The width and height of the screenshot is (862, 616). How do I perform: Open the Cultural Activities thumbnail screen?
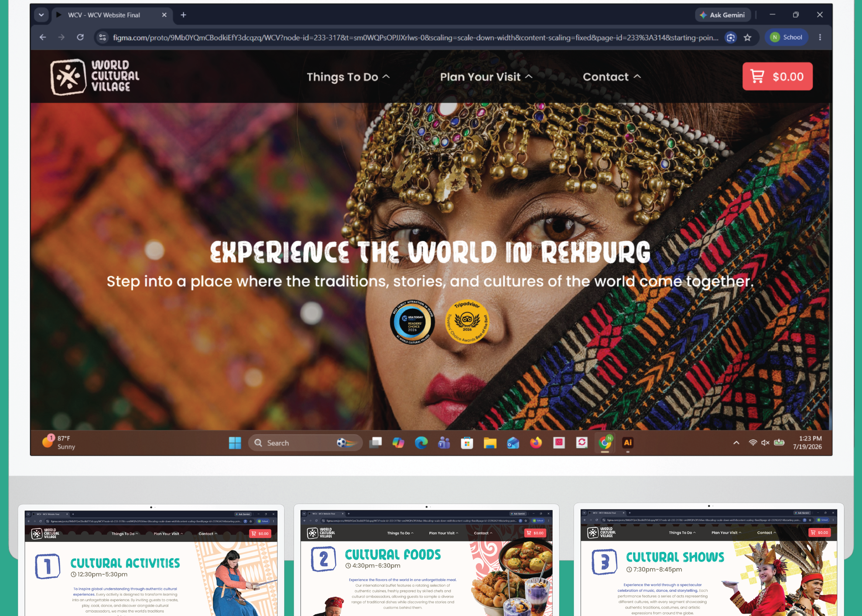(151, 563)
